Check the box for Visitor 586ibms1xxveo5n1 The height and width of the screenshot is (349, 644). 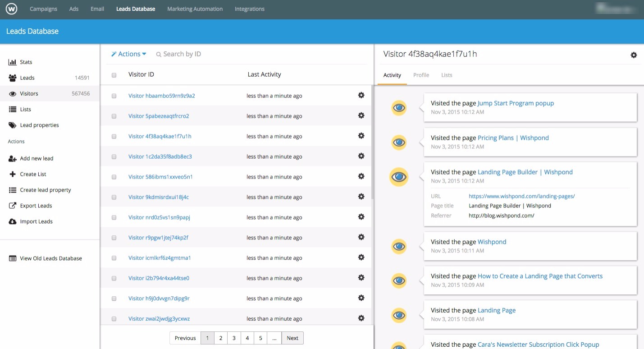coord(114,177)
